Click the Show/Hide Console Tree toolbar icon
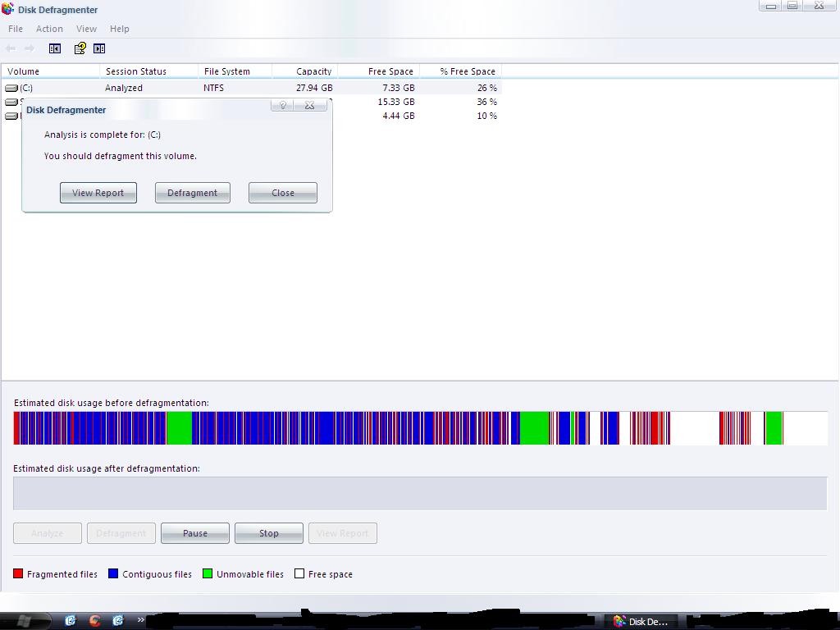Image resolution: width=840 pixels, height=630 pixels. pyautogui.click(x=55, y=48)
